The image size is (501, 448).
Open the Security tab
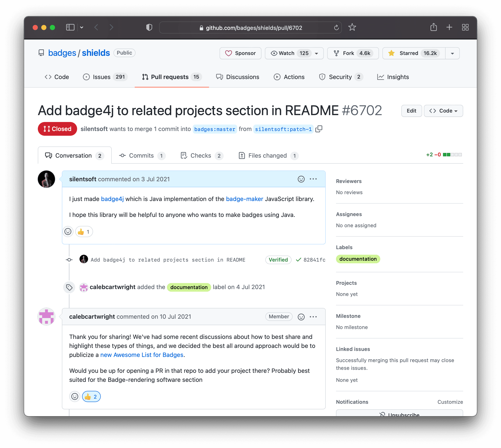tap(341, 77)
